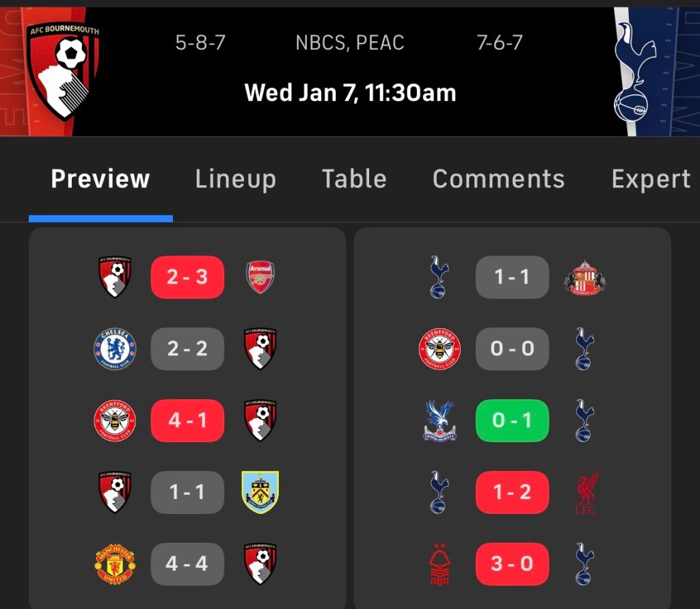700x609 pixels.
Task: Switch to the Lineup tab
Action: [x=235, y=179]
